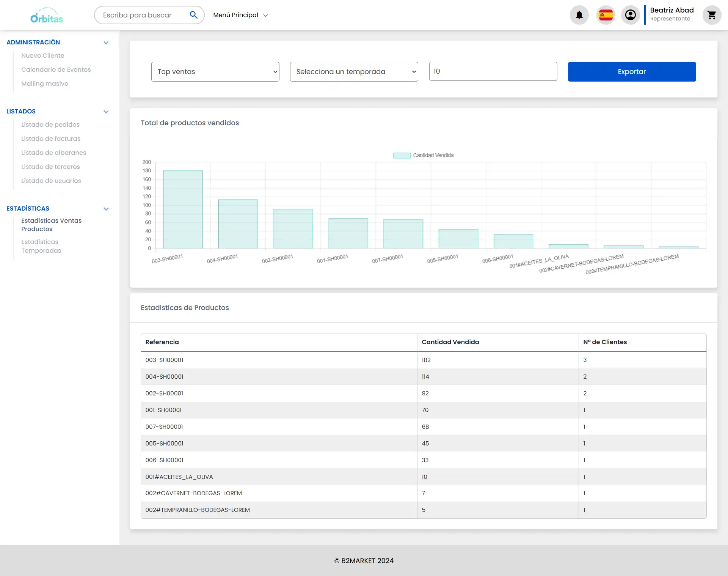Screen dimensions: 728x576
Task: Click the Exportar button
Action: [x=632, y=72]
